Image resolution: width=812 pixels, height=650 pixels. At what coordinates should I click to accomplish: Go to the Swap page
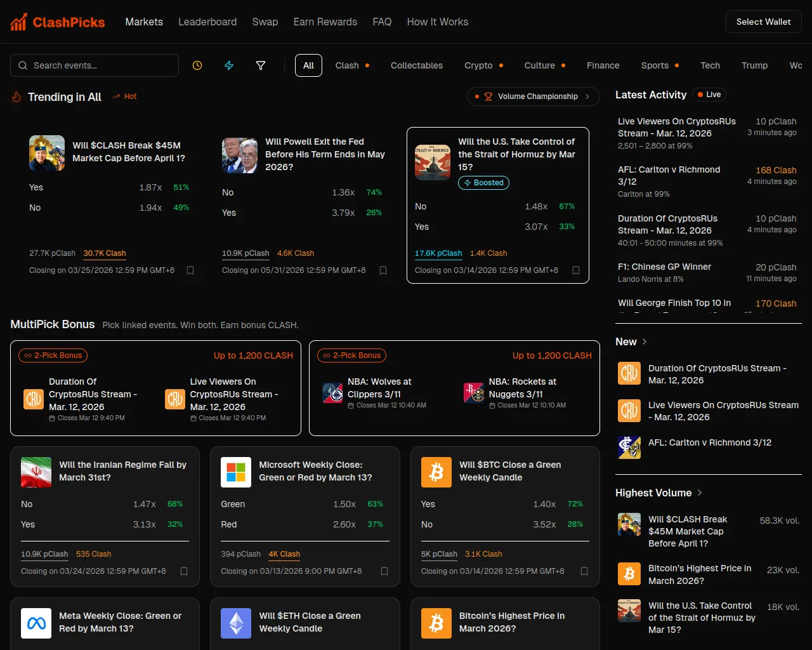265,22
